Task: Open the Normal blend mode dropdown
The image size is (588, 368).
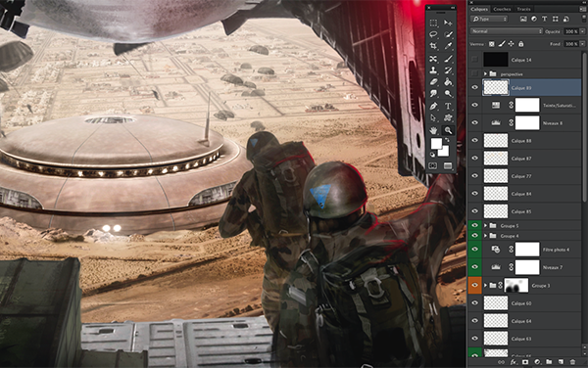Action: point(507,31)
